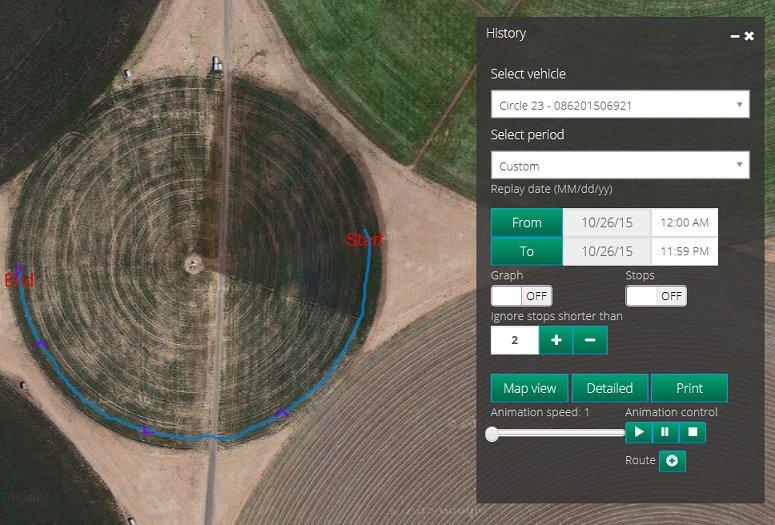
Task: Minimize the History panel
Action: 735,36
